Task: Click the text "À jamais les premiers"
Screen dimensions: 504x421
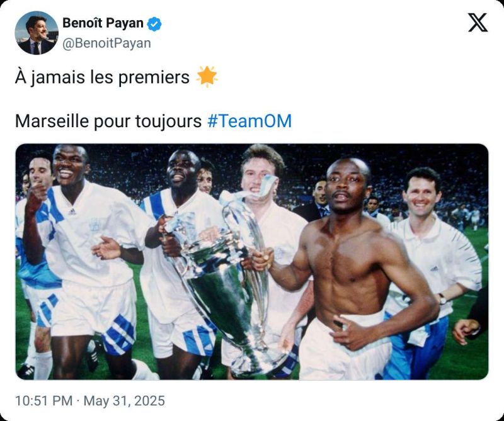Action: pos(102,77)
